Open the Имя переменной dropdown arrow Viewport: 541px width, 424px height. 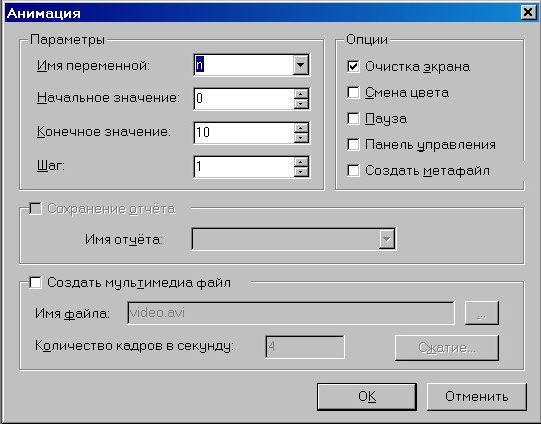(301, 65)
